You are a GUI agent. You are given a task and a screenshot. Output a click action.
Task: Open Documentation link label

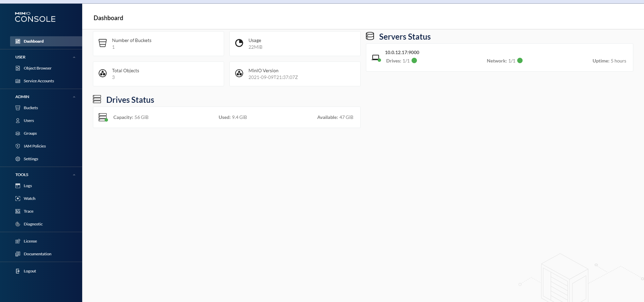tap(38, 254)
